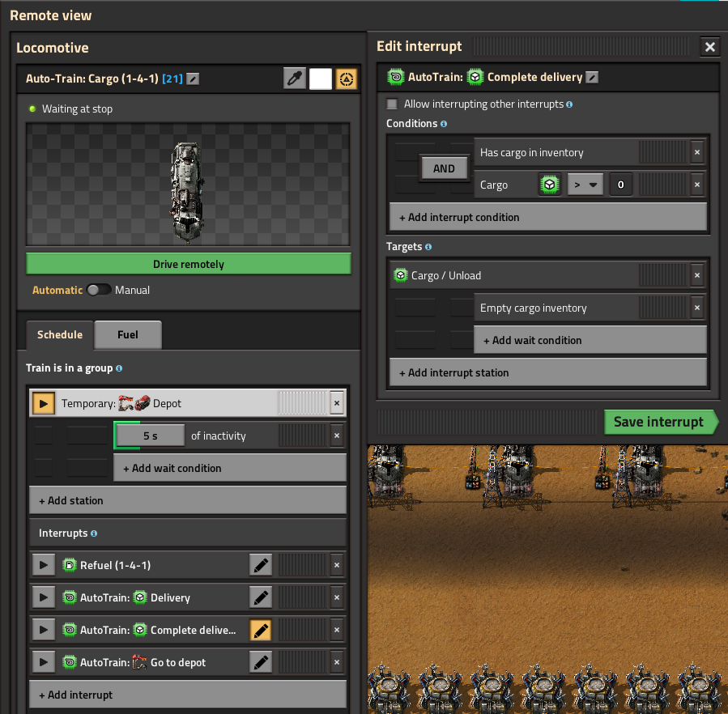Click the orange icon button beside the color swatch

[347, 79]
